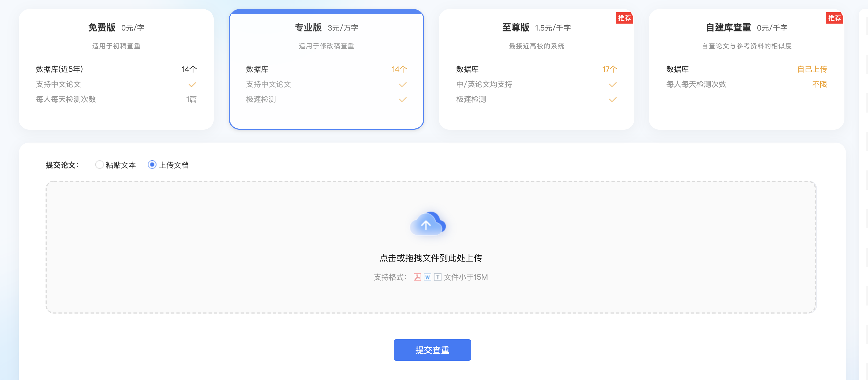Click 数据库 label in 自建库查重 card
The height and width of the screenshot is (380, 868).
[x=677, y=69]
